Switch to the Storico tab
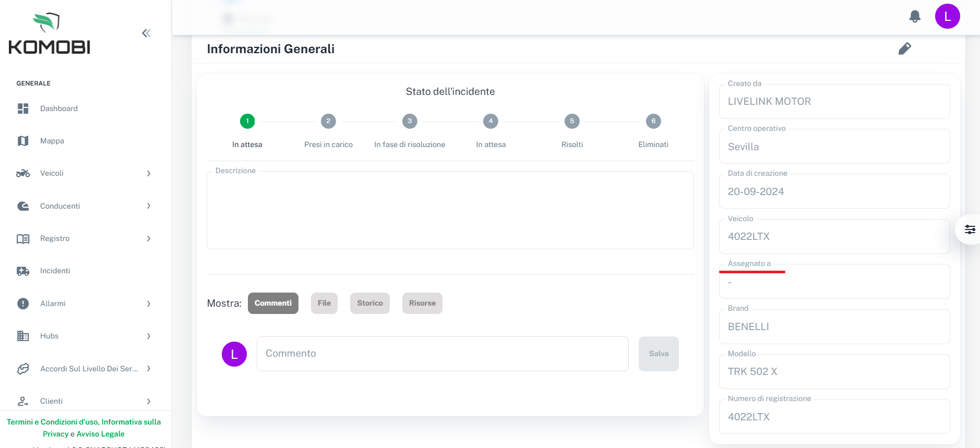The image size is (980, 448). (369, 303)
